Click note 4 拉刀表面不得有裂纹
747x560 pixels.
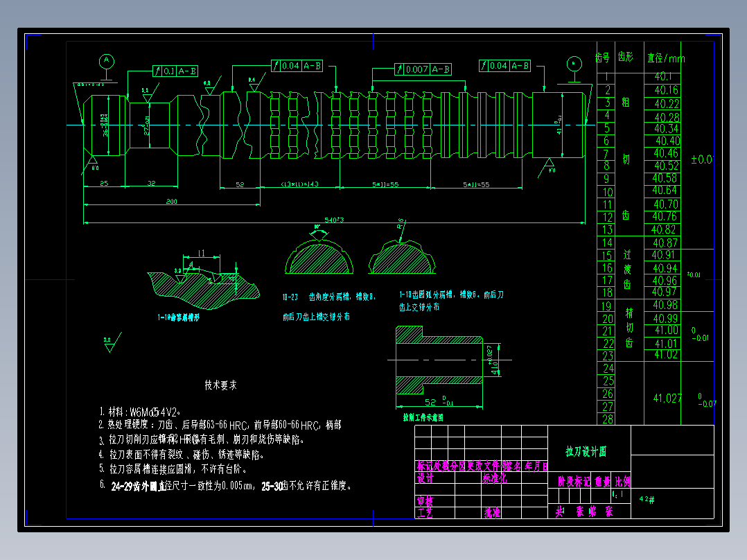182,454
